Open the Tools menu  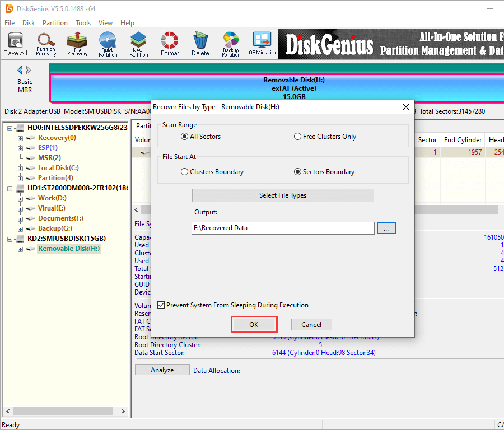coord(83,23)
